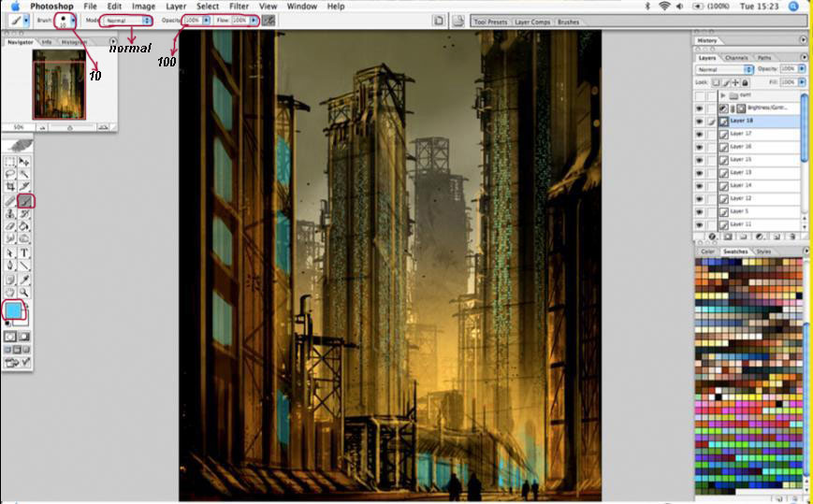Image resolution: width=813 pixels, height=504 pixels.
Task: Select the Path Selection tool
Action: (10, 252)
